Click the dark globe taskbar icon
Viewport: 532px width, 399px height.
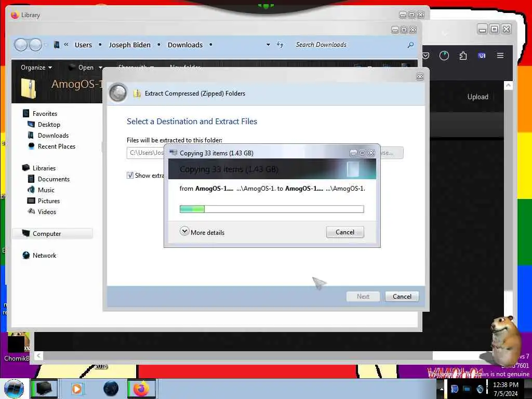[x=111, y=389]
